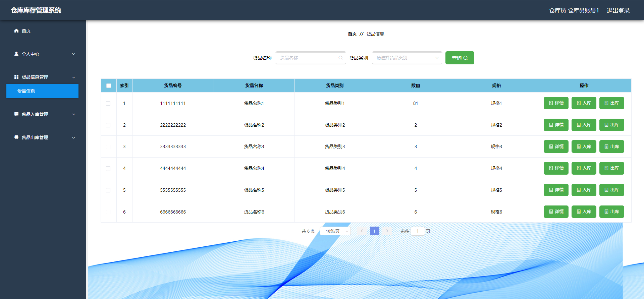This screenshot has height=299, width=644.
Task: Click the home icon in the sidebar
Action: pyautogui.click(x=16, y=31)
